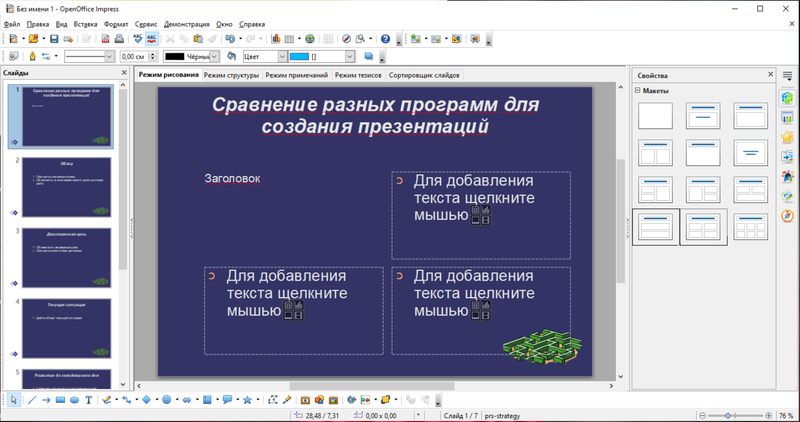Click the zoom out minus button
Screen dimensions: 800x422
pos(703,415)
